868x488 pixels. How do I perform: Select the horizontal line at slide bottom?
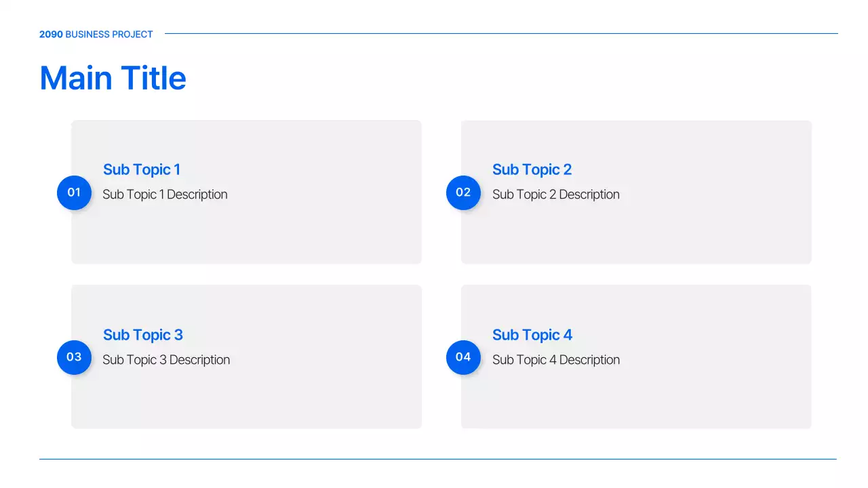pyautogui.click(x=437, y=459)
